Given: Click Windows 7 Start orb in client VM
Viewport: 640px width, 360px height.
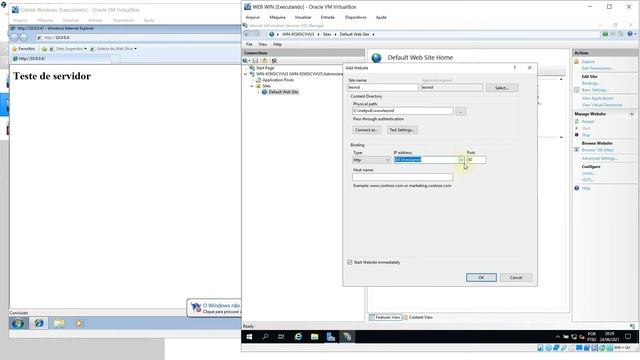Looking at the screenshot, I should (x=18, y=323).
